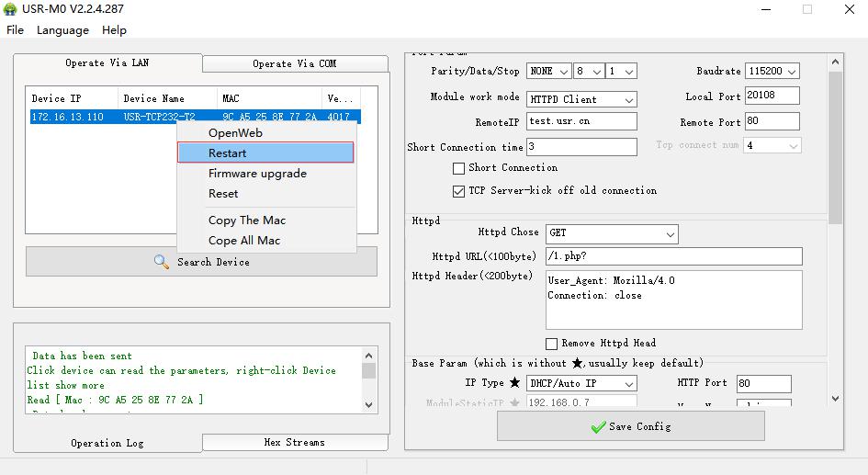Switch to the Hex Streams tab
This screenshot has height=475, width=868.
tap(295, 442)
